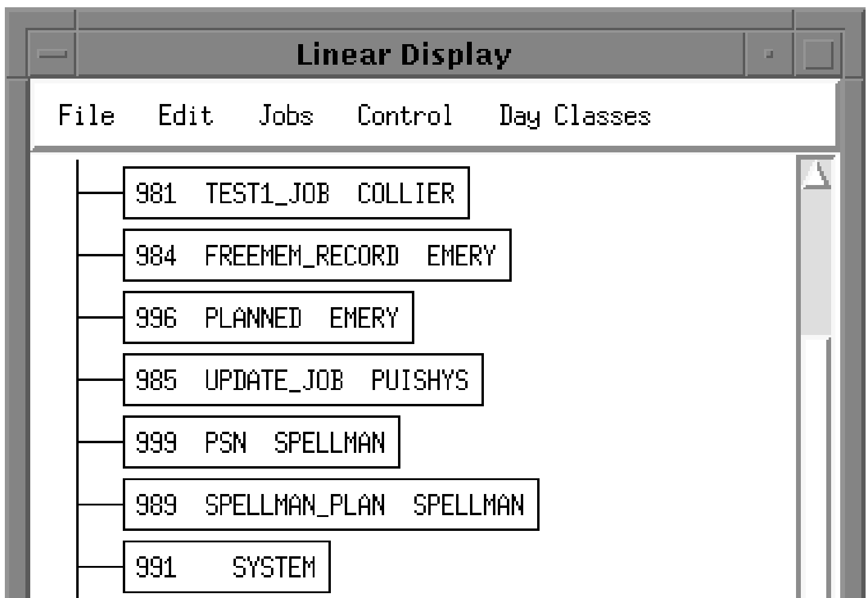Open the Edit menu
This screenshot has height=598, width=868.
pyautogui.click(x=185, y=115)
